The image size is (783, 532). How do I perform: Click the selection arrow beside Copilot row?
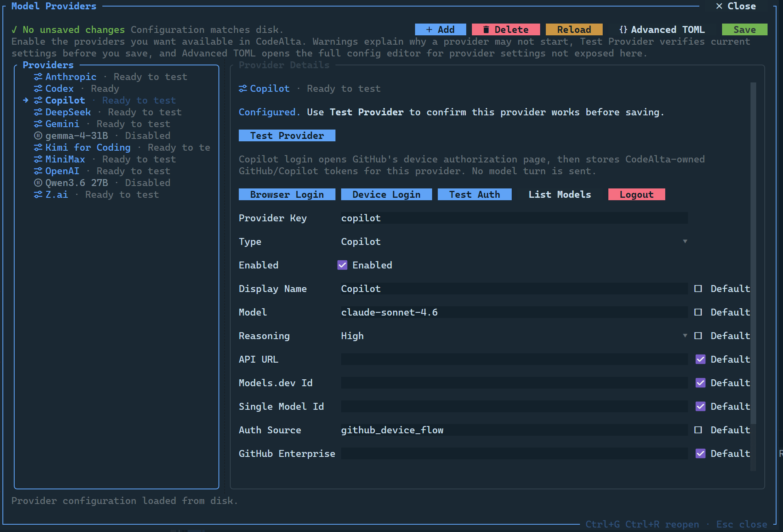tap(26, 100)
